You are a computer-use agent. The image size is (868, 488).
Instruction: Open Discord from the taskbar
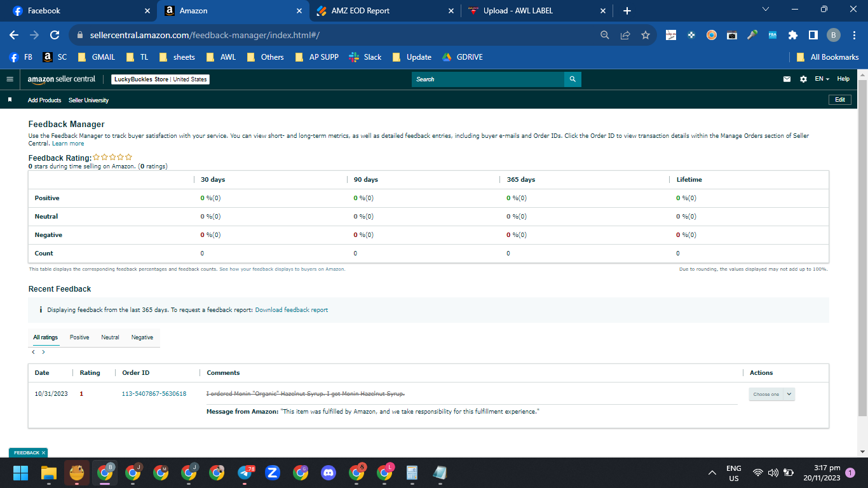[329, 472]
